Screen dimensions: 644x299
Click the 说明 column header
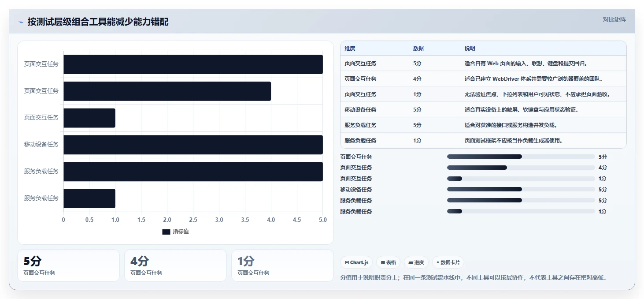click(470, 49)
